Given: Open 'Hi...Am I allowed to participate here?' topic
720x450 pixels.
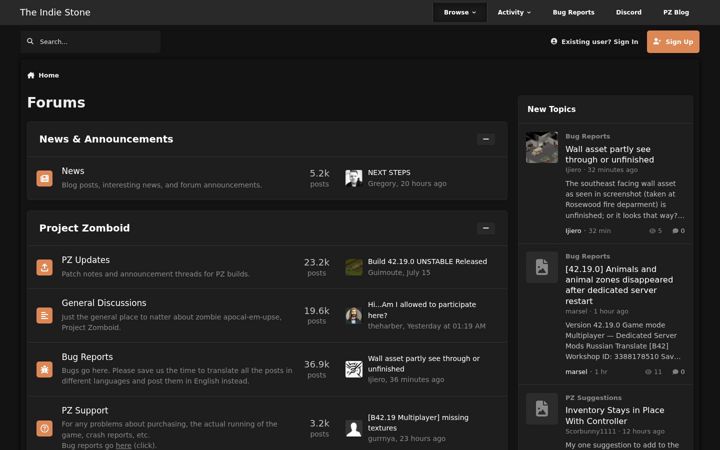Looking at the screenshot, I should [x=422, y=310].
